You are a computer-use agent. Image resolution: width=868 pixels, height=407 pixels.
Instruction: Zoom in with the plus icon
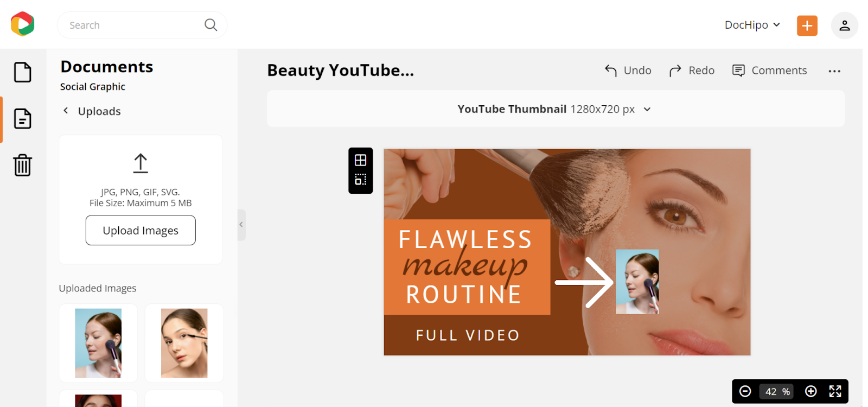click(811, 391)
